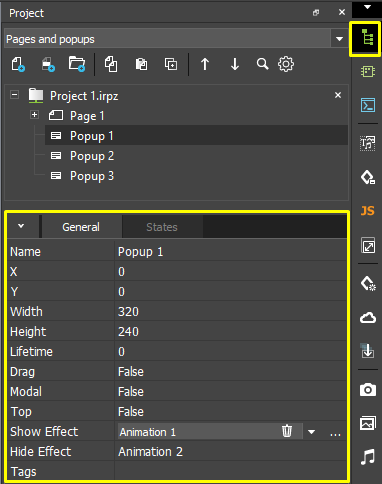Edit the Width value 320

point(231,312)
